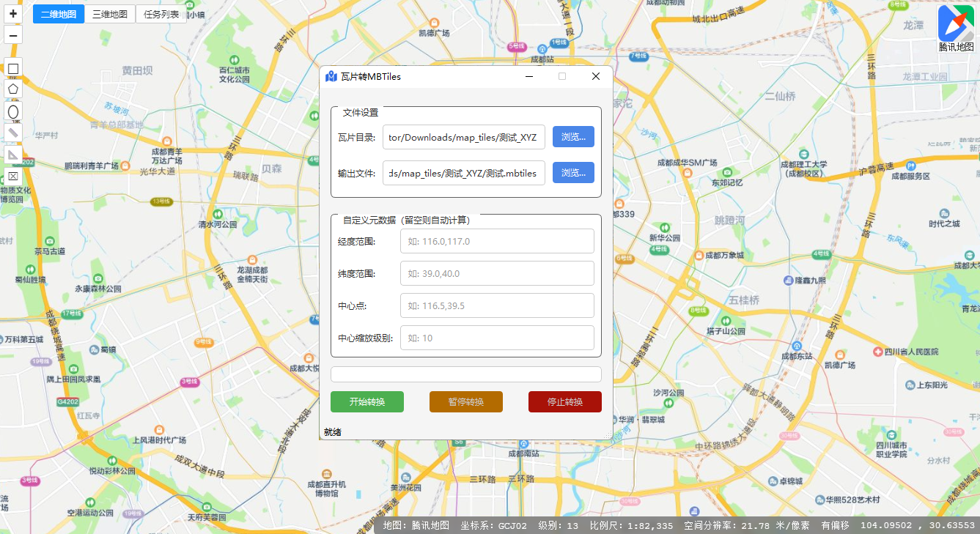
Task: Click the 级别: 13 status entry
Action: 558,526
